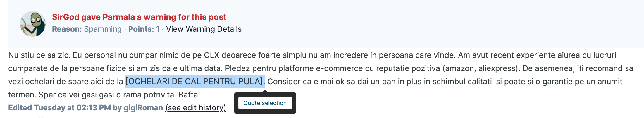Click the word Spamming in warning reason

click(103, 29)
